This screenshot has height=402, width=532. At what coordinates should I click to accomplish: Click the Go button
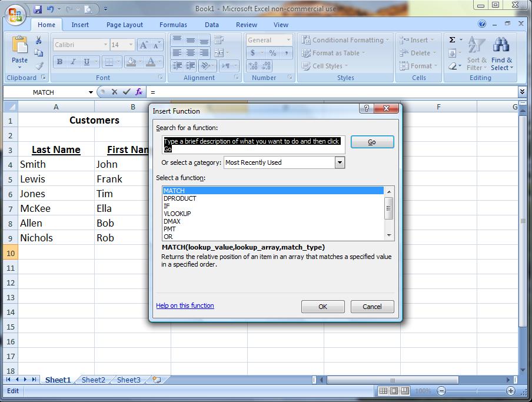coord(372,141)
